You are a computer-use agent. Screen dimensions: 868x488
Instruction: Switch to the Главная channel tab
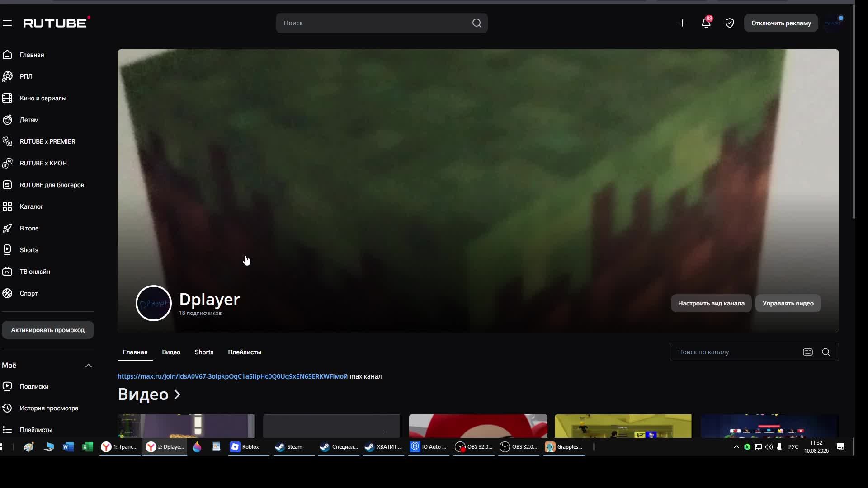coord(135,352)
